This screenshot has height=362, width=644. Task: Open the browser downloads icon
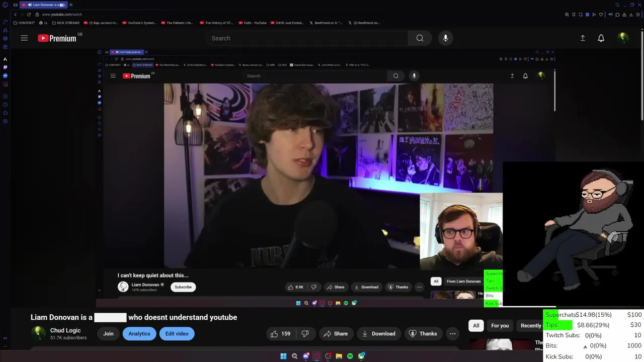pos(631,15)
